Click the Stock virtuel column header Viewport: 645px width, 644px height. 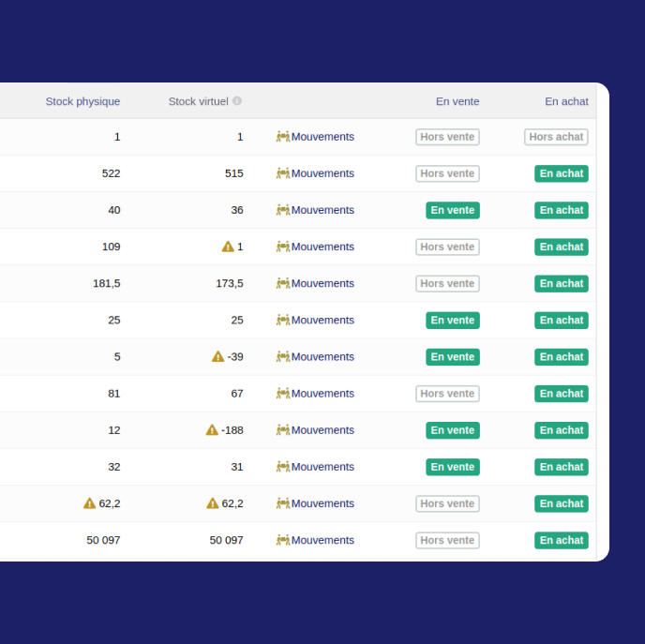pos(198,101)
